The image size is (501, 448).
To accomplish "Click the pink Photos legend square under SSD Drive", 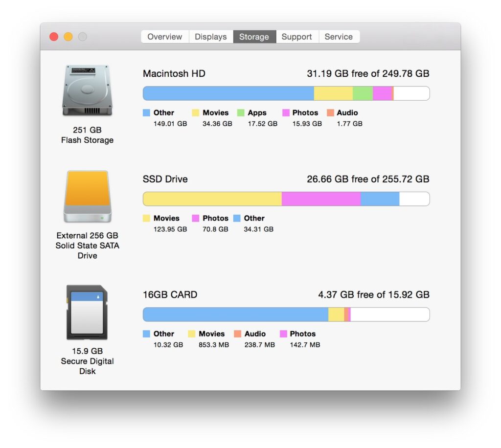I will tap(196, 218).
